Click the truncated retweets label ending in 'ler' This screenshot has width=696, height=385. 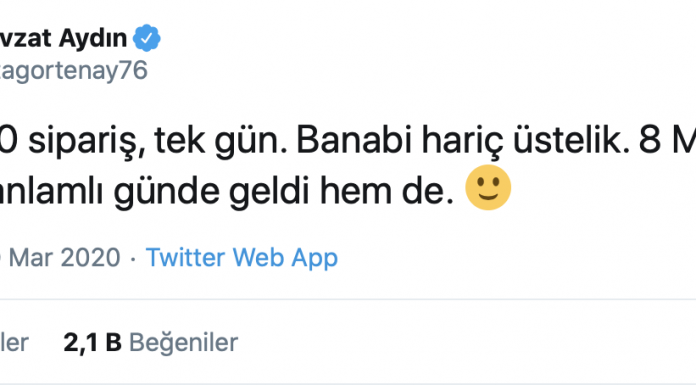coord(14,343)
